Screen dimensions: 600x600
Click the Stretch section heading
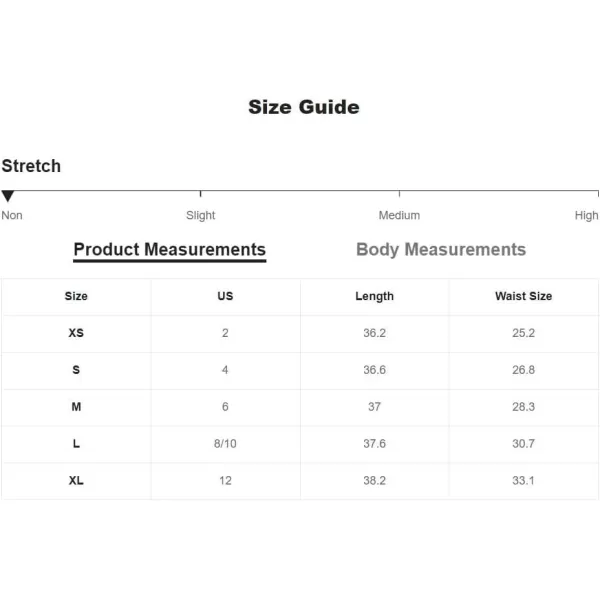(31, 166)
